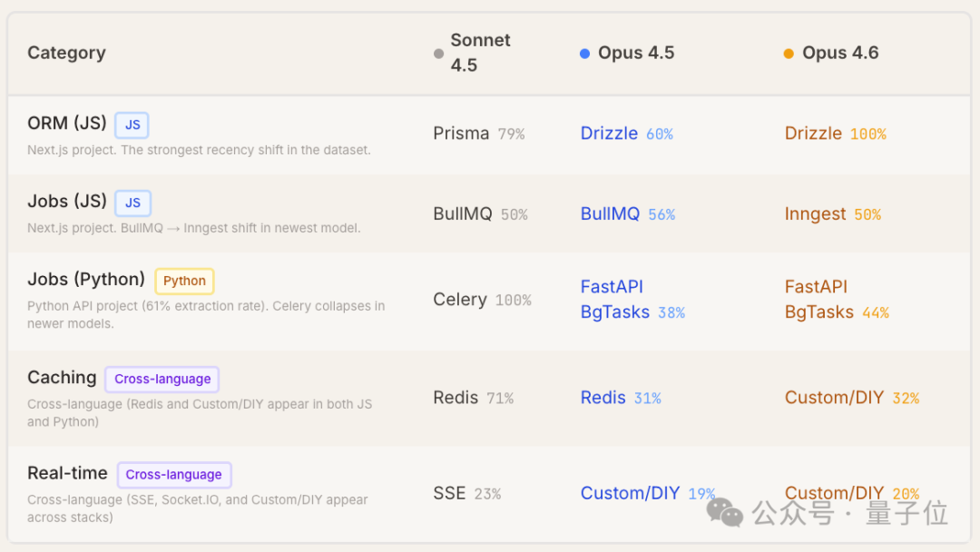Click the blue Opus 4.5 legend dot
Viewport: 980px width, 552px height.
point(585,54)
